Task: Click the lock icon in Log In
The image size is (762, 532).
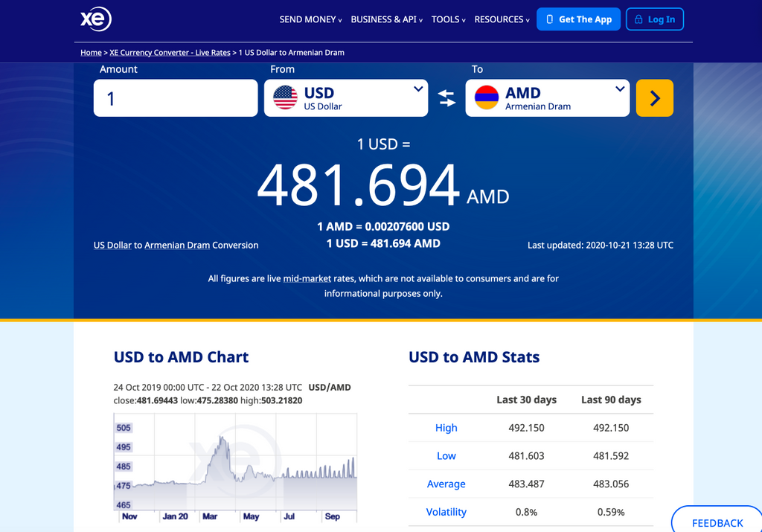Action: [638, 19]
